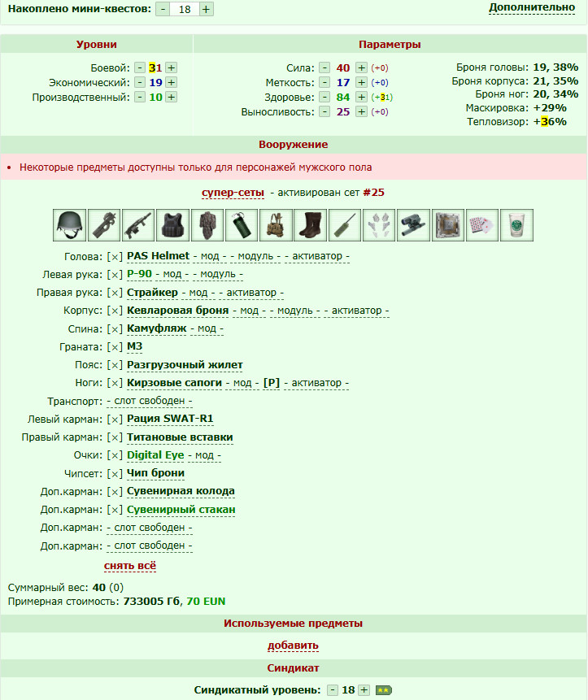
Task: Open the P-90 мод selector
Action: [172, 275]
